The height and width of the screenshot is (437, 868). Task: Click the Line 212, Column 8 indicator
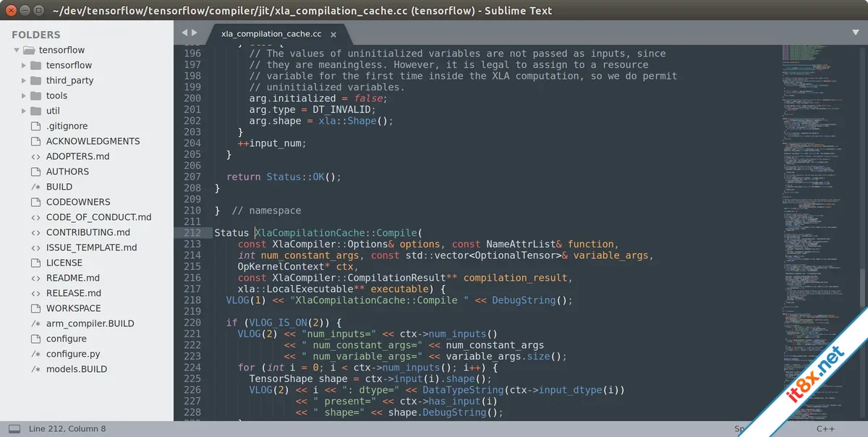tap(67, 428)
